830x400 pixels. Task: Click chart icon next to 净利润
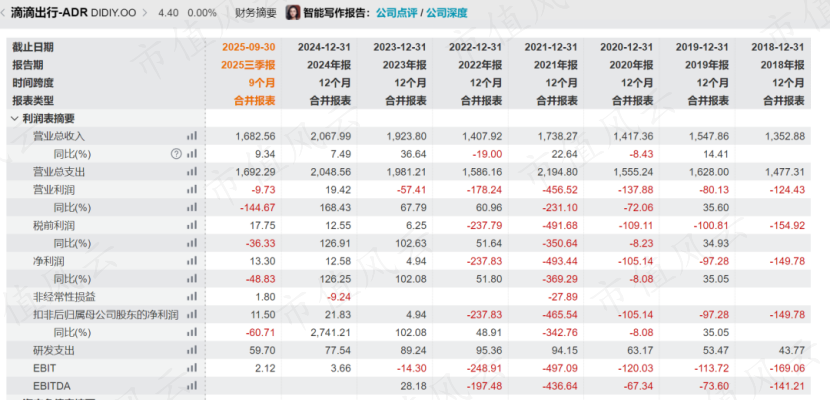[192, 261]
